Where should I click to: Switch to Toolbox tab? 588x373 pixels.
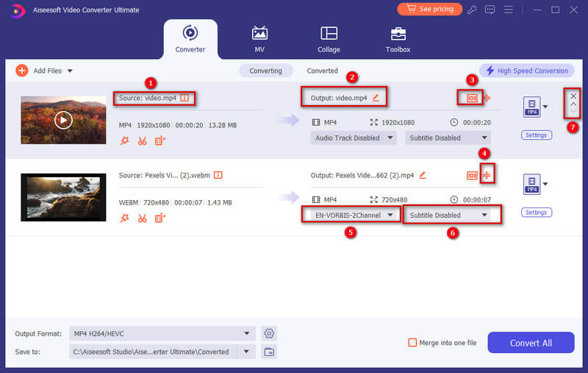(x=398, y=40)
